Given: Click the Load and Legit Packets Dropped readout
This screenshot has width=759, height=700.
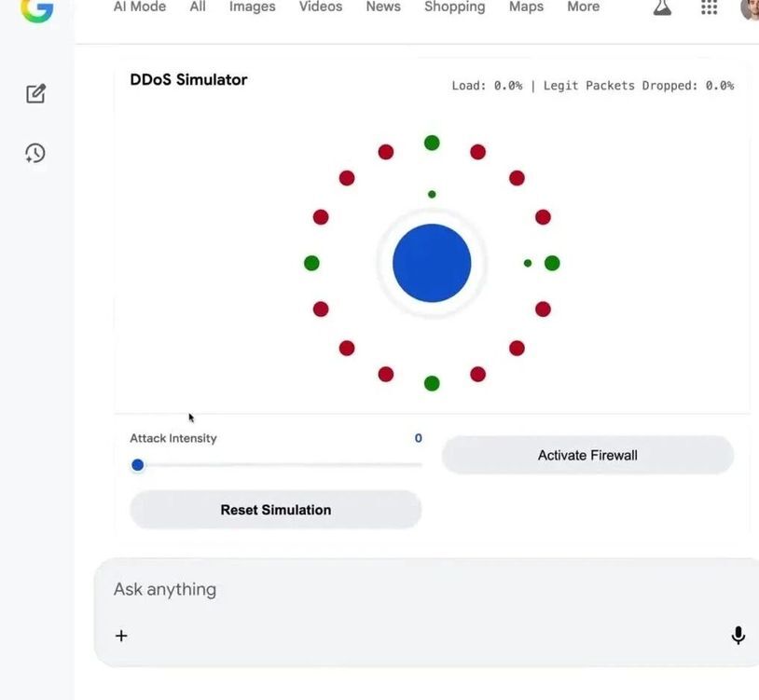Looking at the screenshot, I should (592, 86).
